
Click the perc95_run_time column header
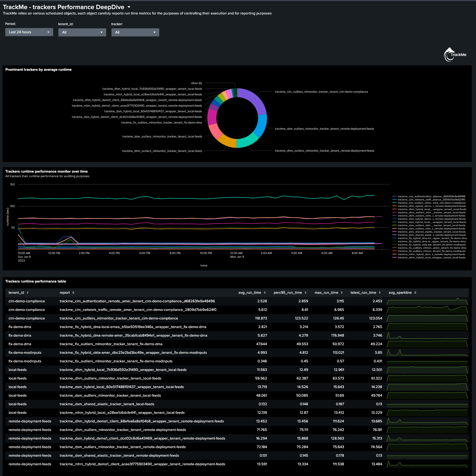(288, 293)
